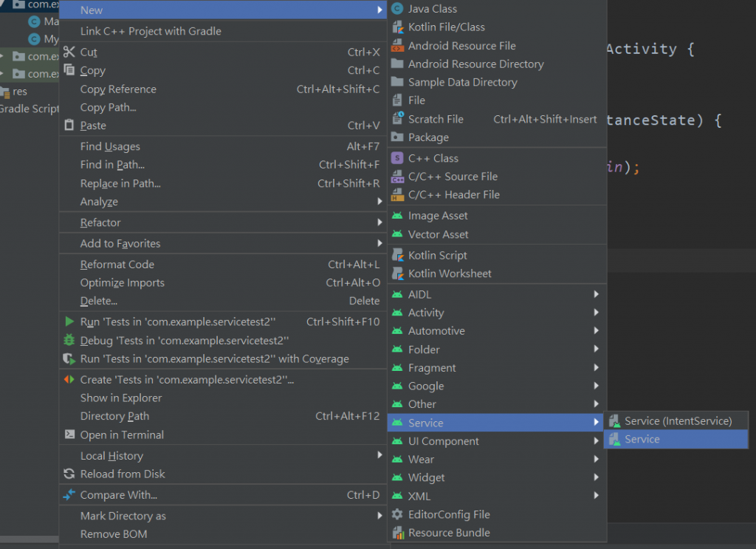Expand the Activity submenu arrow

tap(597, 313)
